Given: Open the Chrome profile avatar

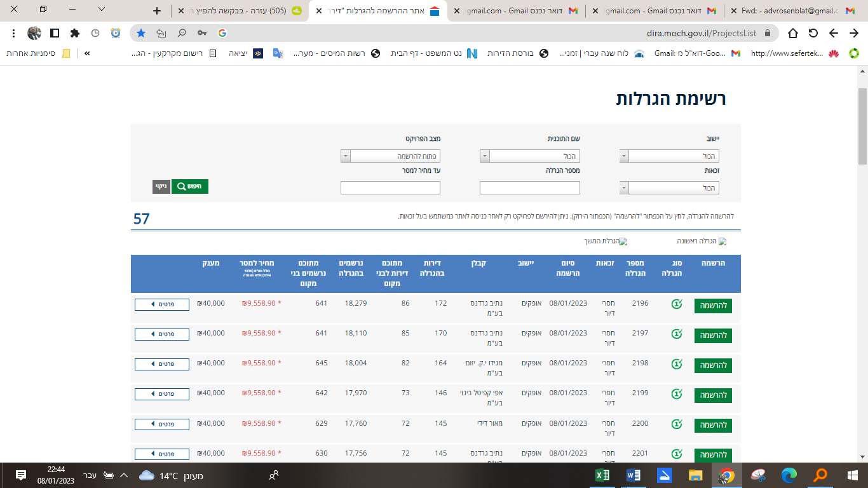Looking at the screenshot, I should click(34, 33).
